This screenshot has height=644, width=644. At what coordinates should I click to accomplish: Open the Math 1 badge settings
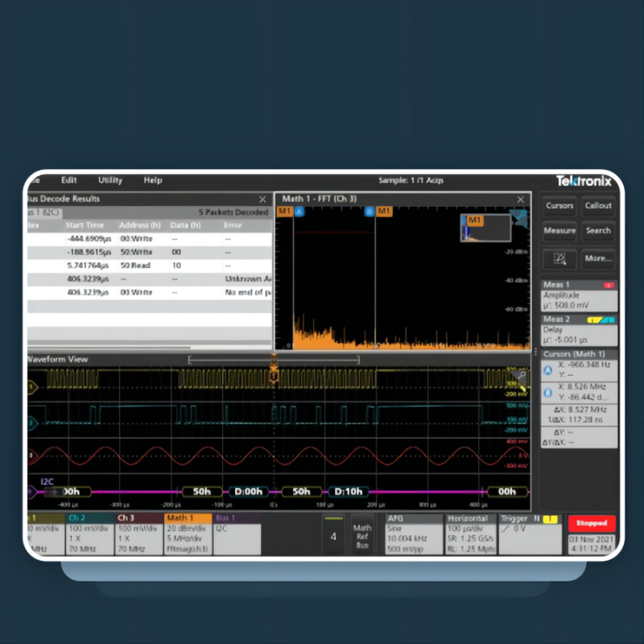(x=188, y=535)
